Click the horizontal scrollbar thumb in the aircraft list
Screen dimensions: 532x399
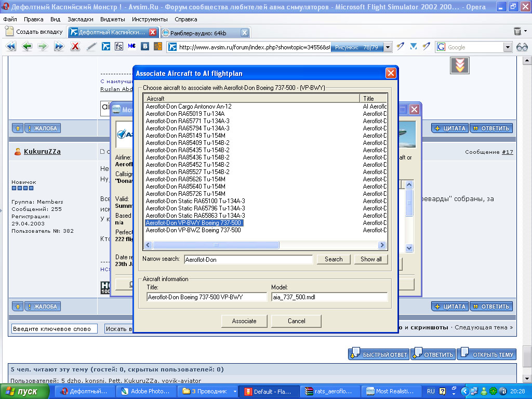pos(216,245)
